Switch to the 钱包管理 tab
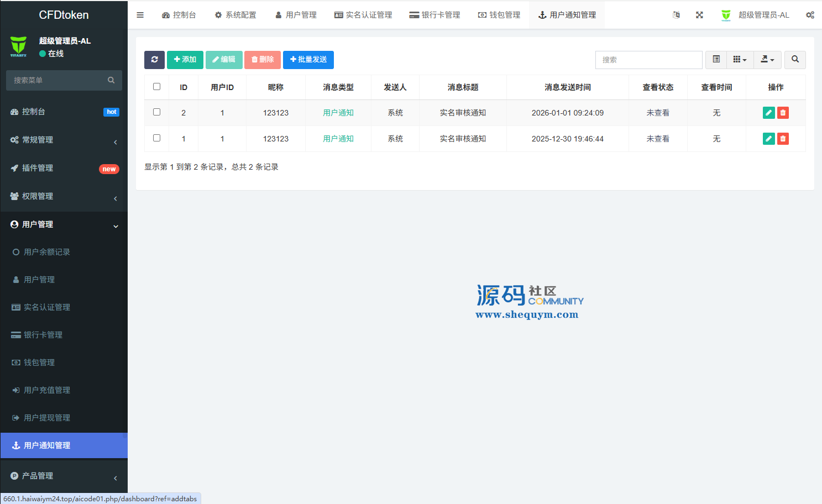Image resolution: width=822 pixels, height=504 pixels. pyautogui.click(x=499, y=15)
